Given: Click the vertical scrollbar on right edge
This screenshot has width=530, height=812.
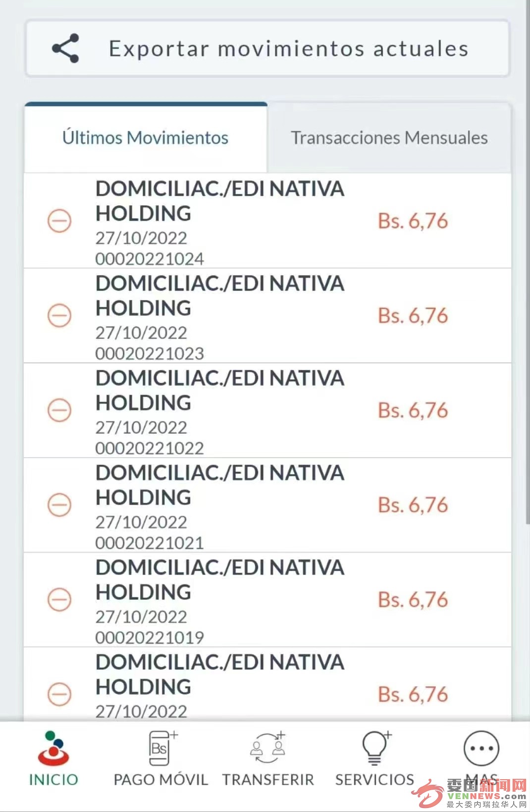Looking at the screenshot, I should pyautogui.click(x=528, y=262).
